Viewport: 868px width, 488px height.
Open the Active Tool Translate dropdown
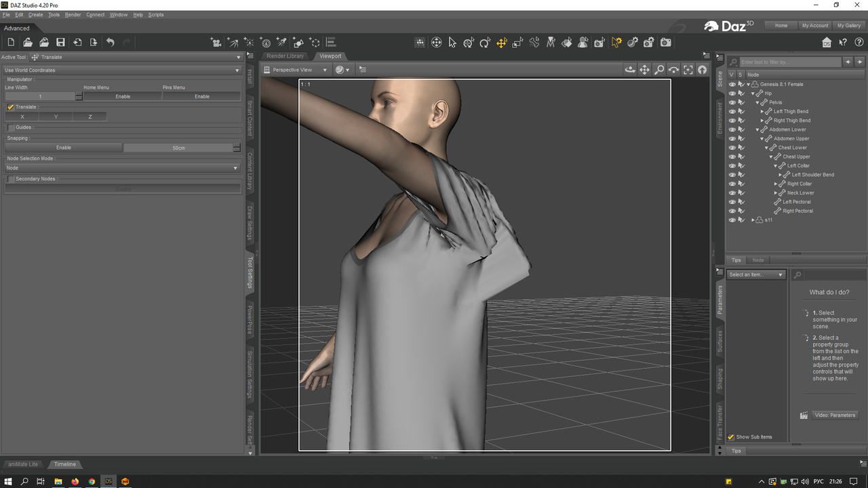pos(136,58)
